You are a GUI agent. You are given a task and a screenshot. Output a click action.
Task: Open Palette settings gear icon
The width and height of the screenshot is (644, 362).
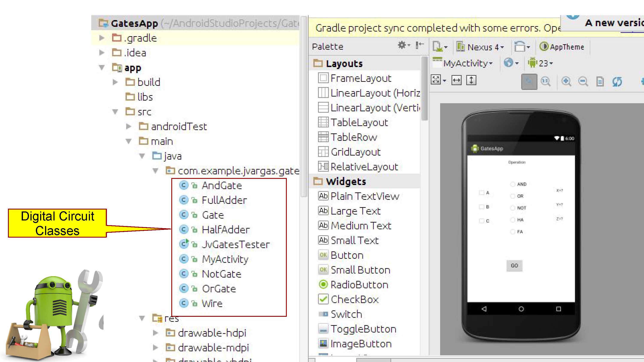[x=402, y=45]
